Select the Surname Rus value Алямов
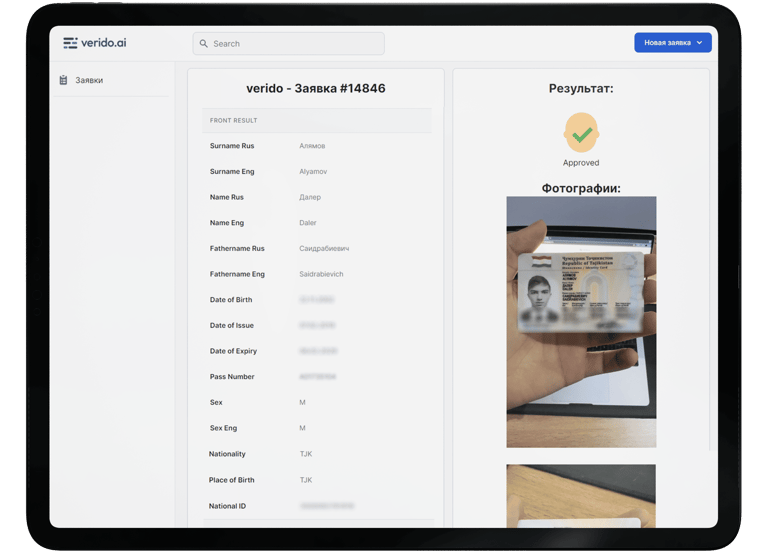The width and height of the screenshot is (768, 552). click(x=312, y=146)
